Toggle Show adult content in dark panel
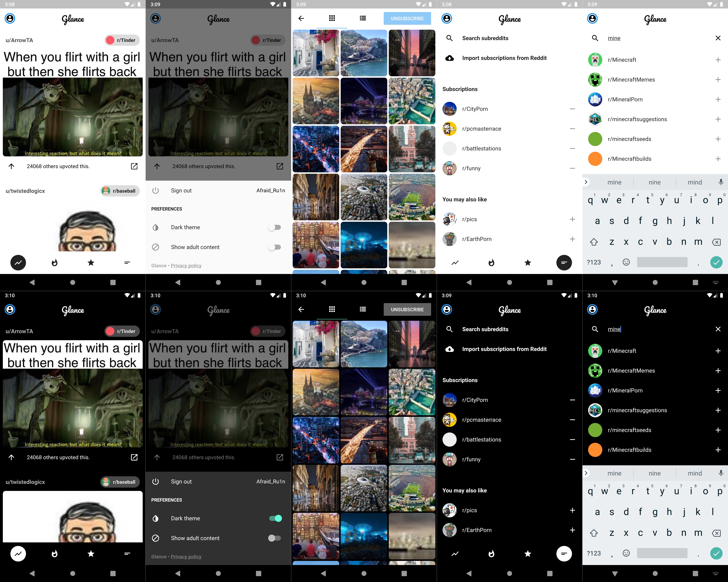This screenshot has width=728, height=582. click(274, 538)
